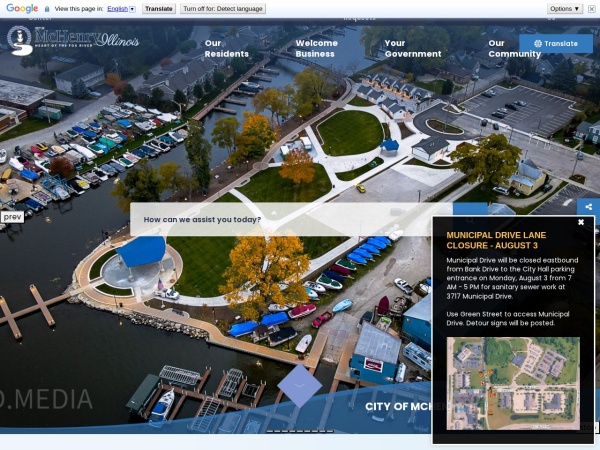Click the share icon on right edge
The image size is (600, 450).
point(589,207)
